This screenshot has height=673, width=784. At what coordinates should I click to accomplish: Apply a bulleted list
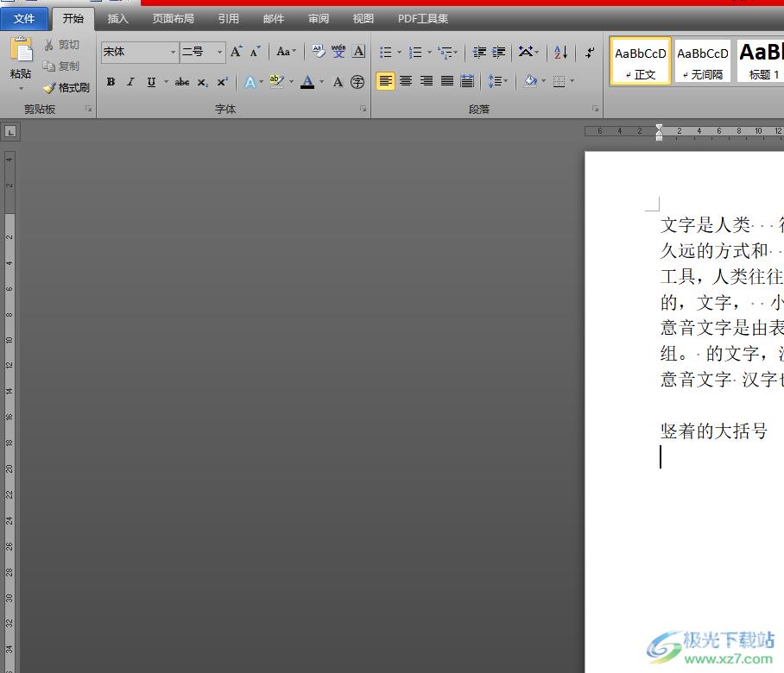(x=385, y=52)
